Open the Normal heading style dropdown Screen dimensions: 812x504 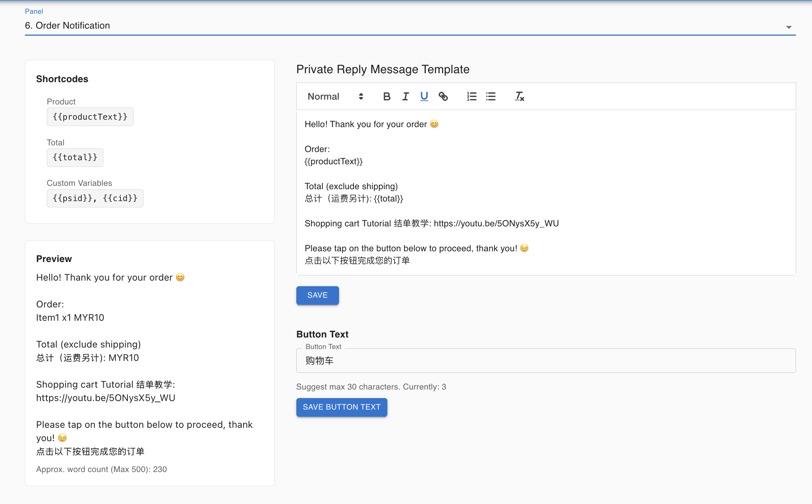pos(335,97)
